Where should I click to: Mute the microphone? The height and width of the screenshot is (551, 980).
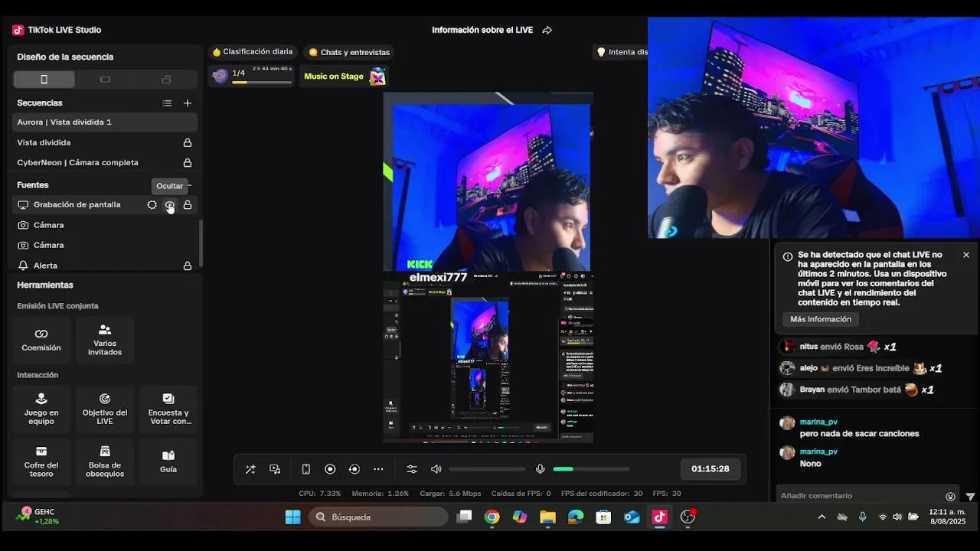(x=540, y=469)
